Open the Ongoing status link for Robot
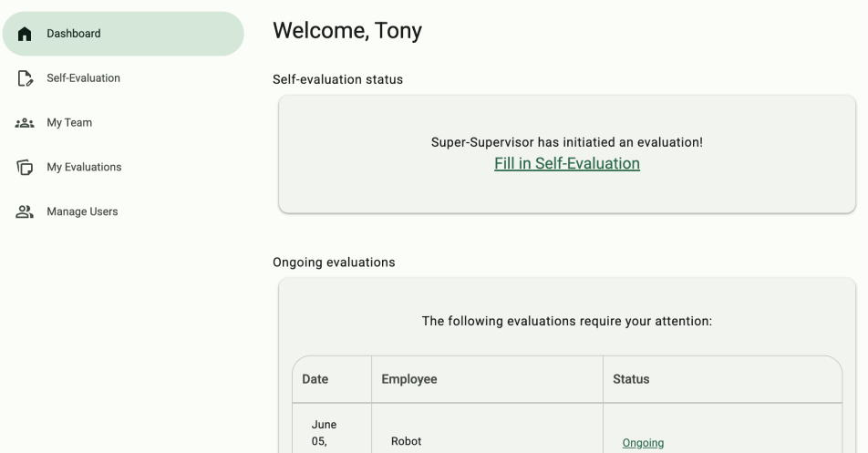This screenshot has width=868, height=453. 643,443
